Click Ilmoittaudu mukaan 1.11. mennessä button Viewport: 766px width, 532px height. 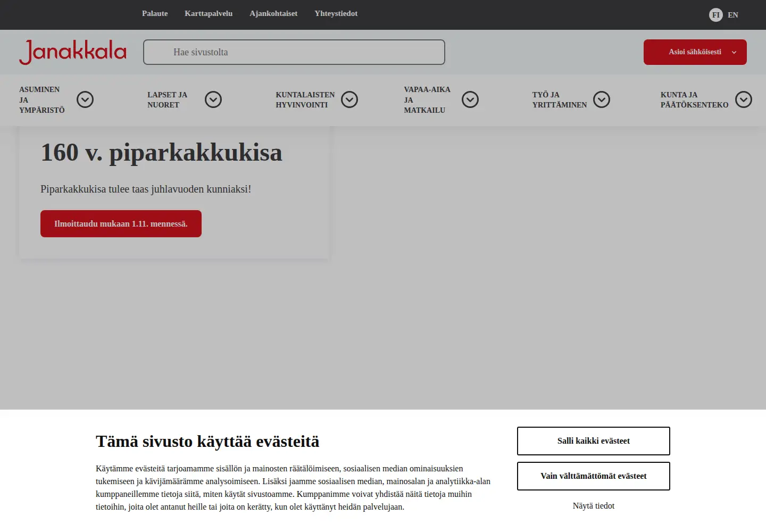[x=121, y=223]
